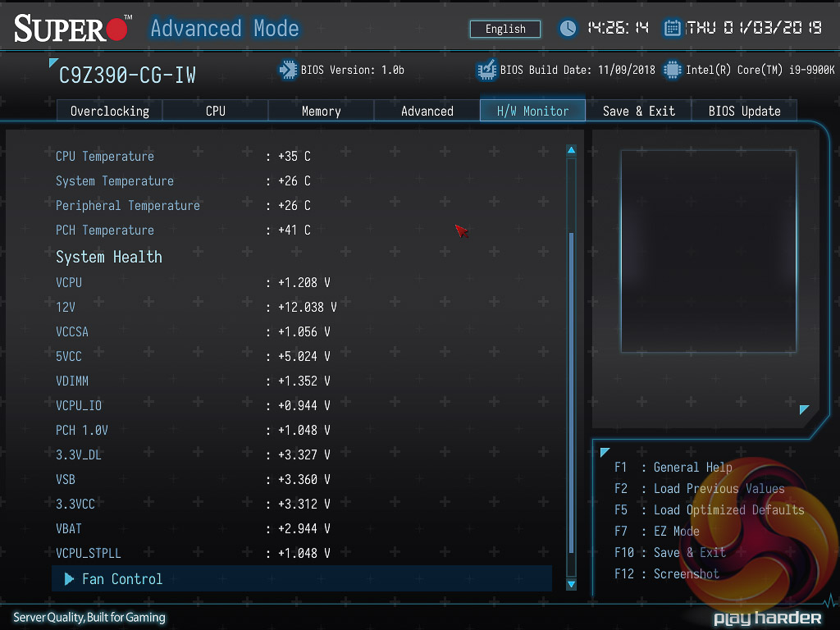840x630 pixels.
Task: Select the H/W Monitor tab
Action: pyautogui.click(x=532, y=111)
